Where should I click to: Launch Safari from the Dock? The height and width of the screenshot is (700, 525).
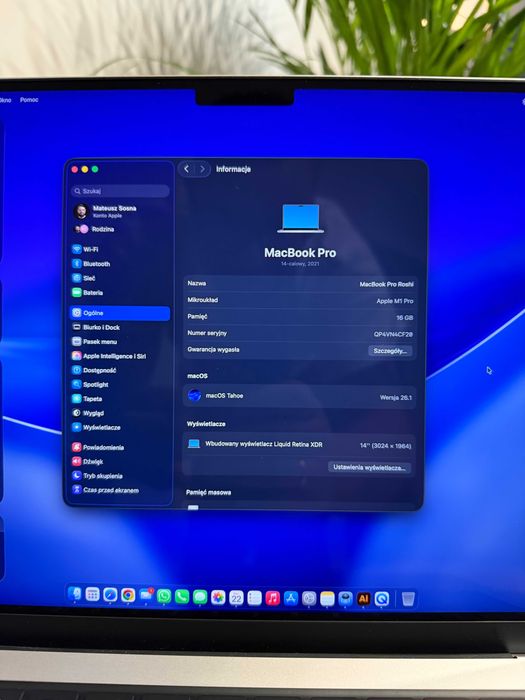(110, 595)
